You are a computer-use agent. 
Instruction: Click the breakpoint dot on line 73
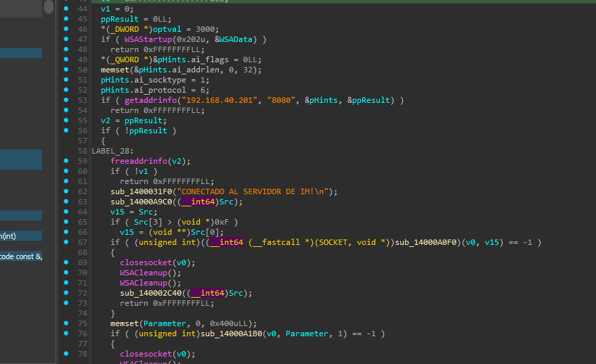coord(66,303)
